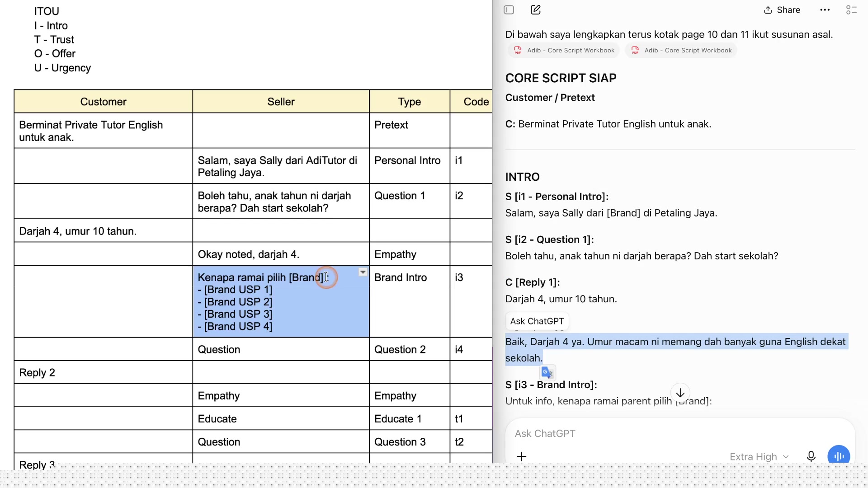Click the Pretext type cell

coord(410,131)
